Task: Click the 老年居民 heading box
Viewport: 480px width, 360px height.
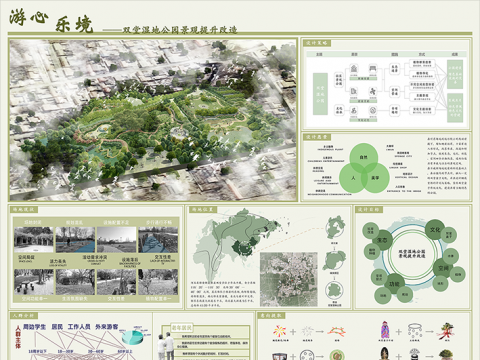Action: pyautogui.click(x=182, y=328)
